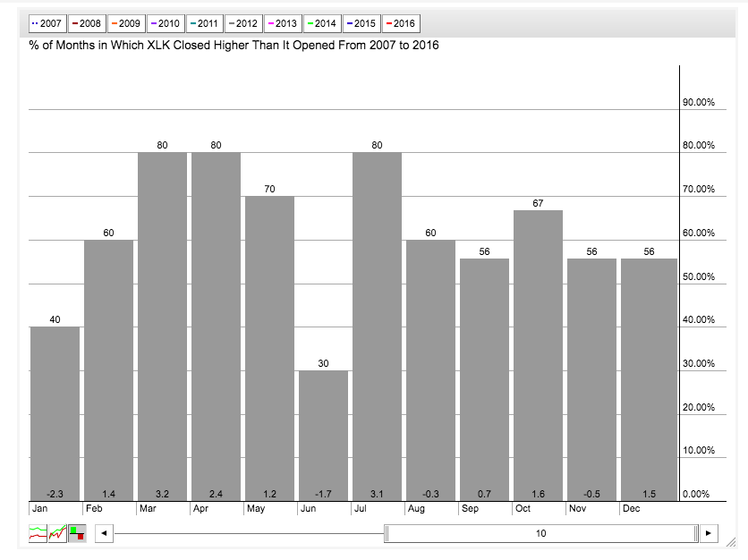Click the Jul month label
Viewport: 748px width, 560px height.
(x=361, y=508)
